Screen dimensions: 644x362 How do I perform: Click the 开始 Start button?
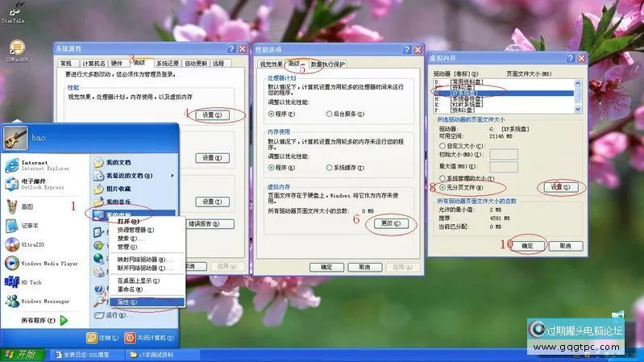(22, 354)
